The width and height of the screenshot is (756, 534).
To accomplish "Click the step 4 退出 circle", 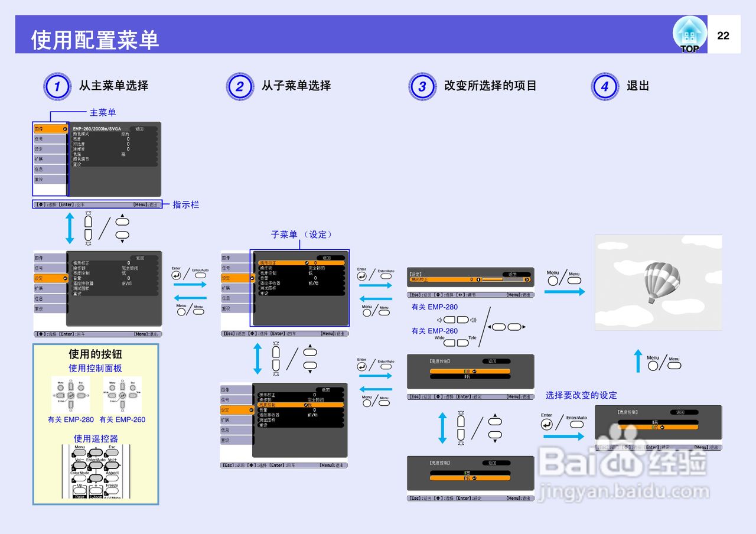I will click(604, 86).
